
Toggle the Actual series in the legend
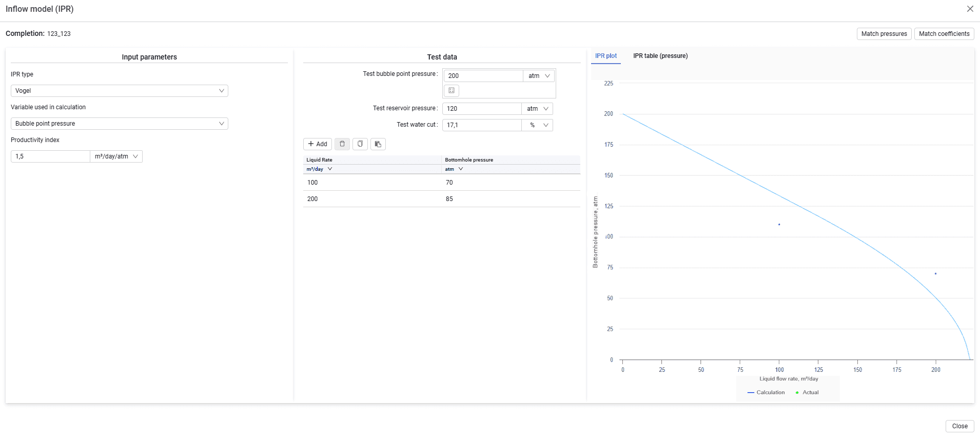[x=807, y=392]
